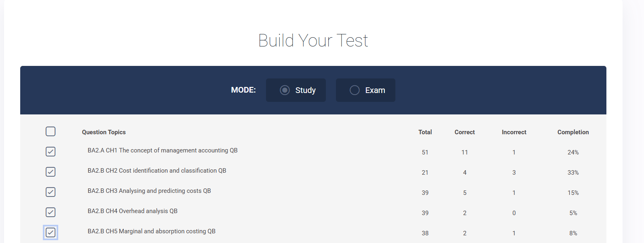Select Study mode radio button
Image resolution: width=644 pixels, height=243 pixels.
pos(285,90)
